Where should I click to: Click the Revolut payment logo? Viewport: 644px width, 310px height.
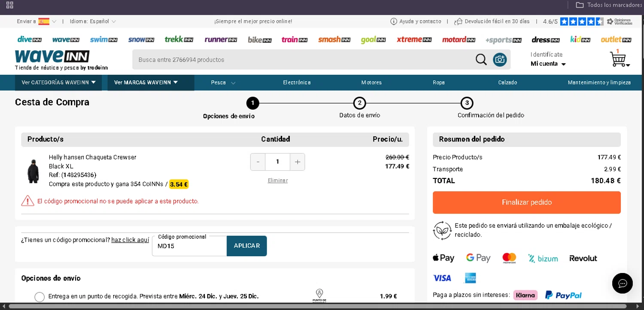pyautogui.click(x=583, y=258)
